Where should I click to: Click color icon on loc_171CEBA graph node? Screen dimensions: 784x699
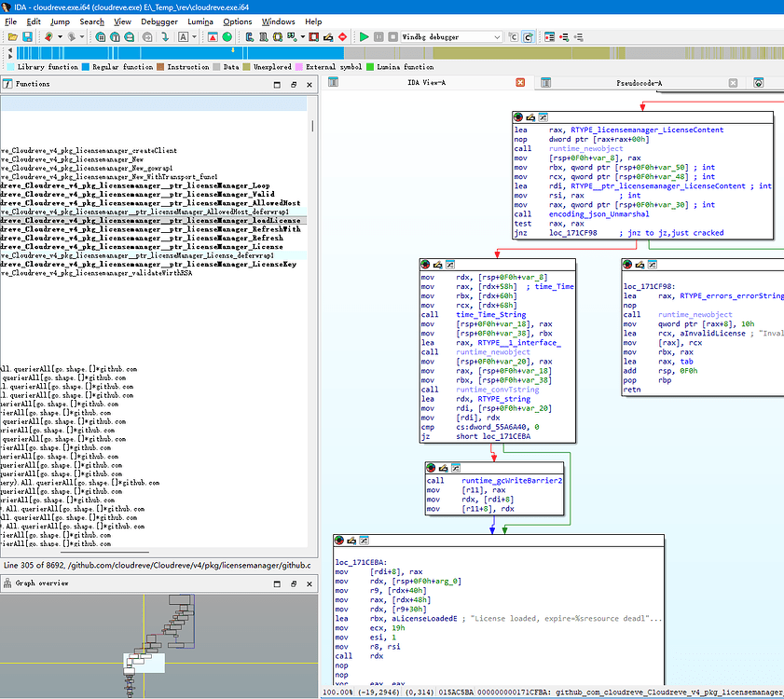click(339, 541)
